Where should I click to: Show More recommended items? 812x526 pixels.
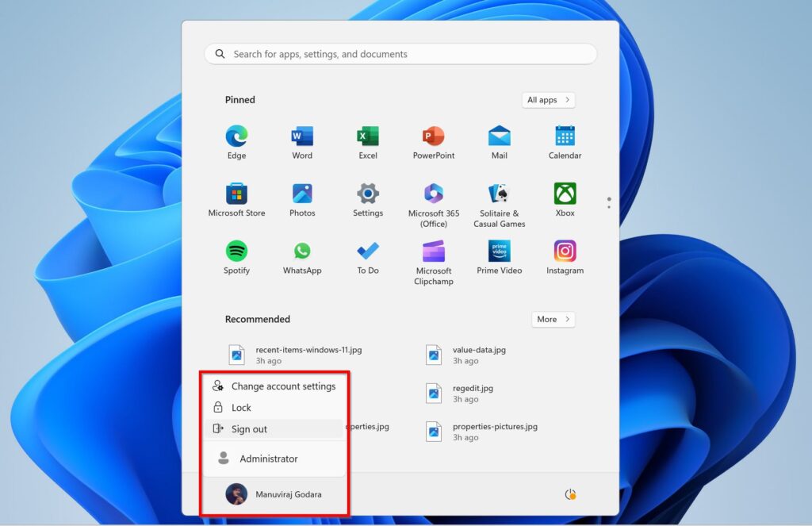pos(553,319)
